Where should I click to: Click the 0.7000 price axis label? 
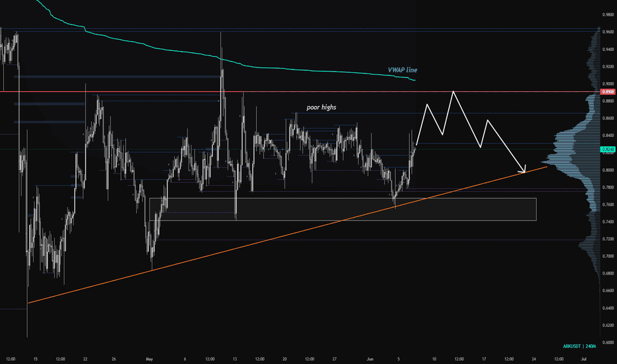(608, 256)
